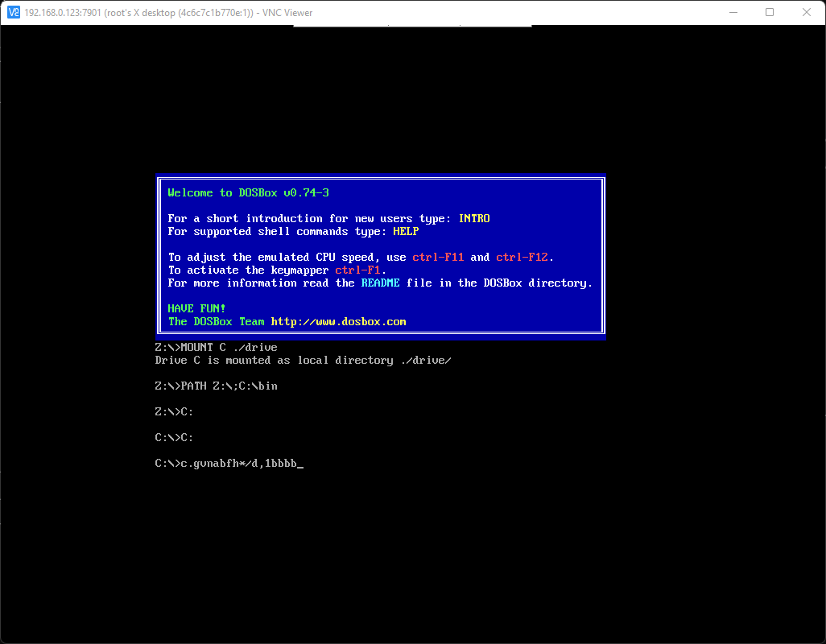Click the cyan README word
This screenshot has width=826, height=644.
pyautogui.click(x=380, y=283)
